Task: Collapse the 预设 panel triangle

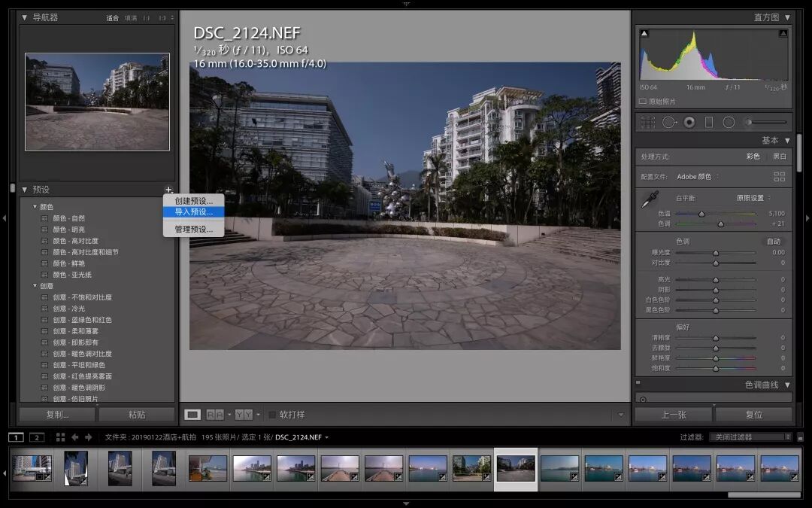Action: pos(24,190)
